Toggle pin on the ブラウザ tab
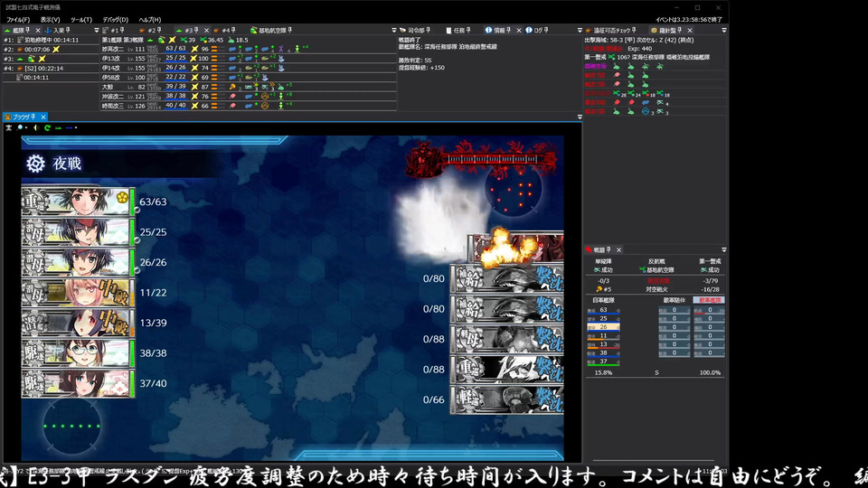This screenshot has width=868, height=488. pos(33,117)
